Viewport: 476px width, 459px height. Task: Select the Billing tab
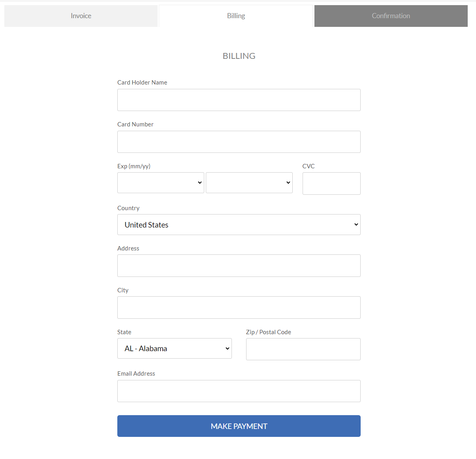click(x=236, y=16)
